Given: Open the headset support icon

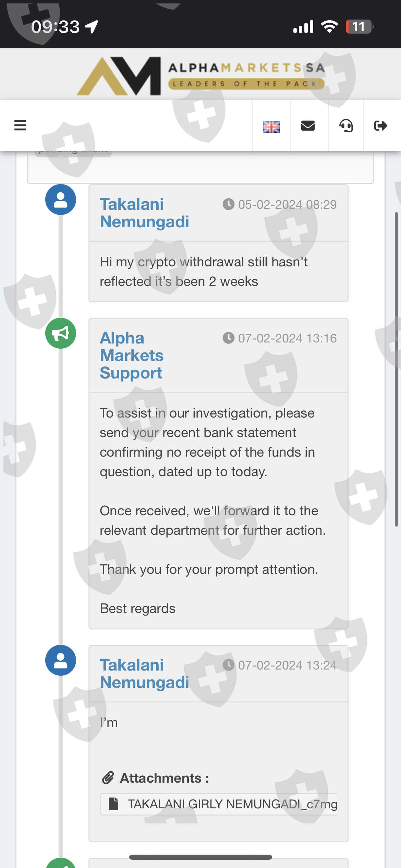Looking at the screenshot, I should click(346, 126).
